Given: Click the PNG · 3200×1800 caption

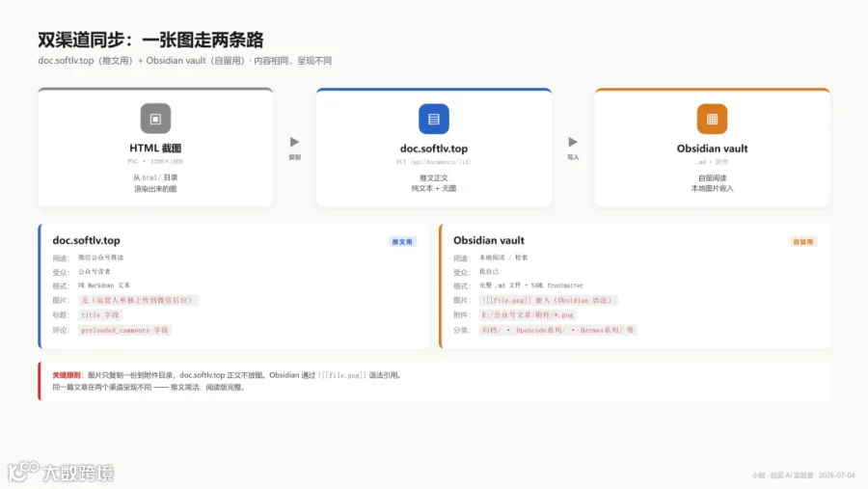Looking at the screenshot, I should 155,162.
